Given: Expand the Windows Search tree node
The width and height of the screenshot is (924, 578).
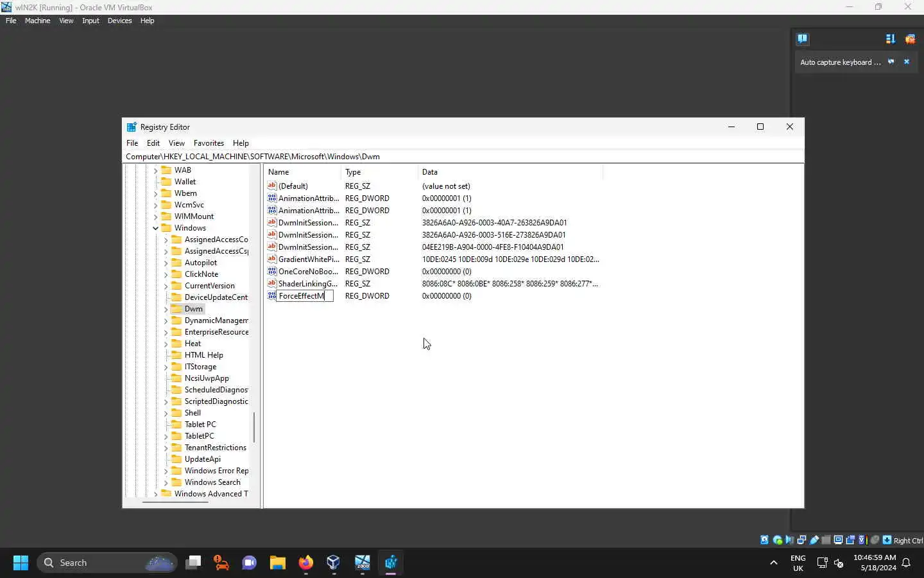Looking at the screenshot, I should click(166, 482).
